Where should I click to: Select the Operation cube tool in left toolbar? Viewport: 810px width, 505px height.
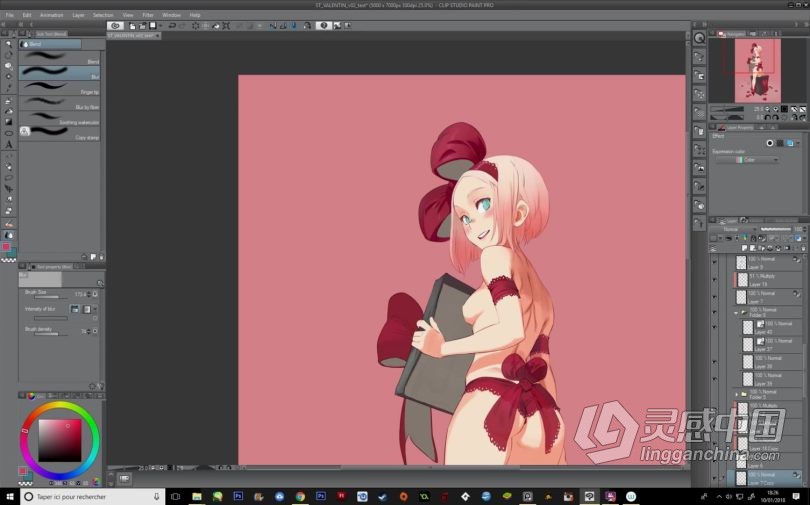8,66
